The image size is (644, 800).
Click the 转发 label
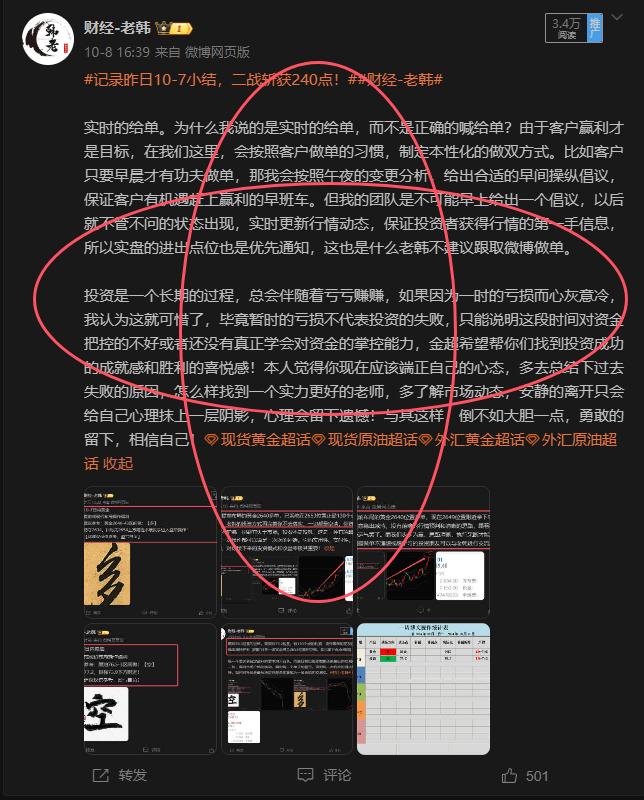pos(133,776)
